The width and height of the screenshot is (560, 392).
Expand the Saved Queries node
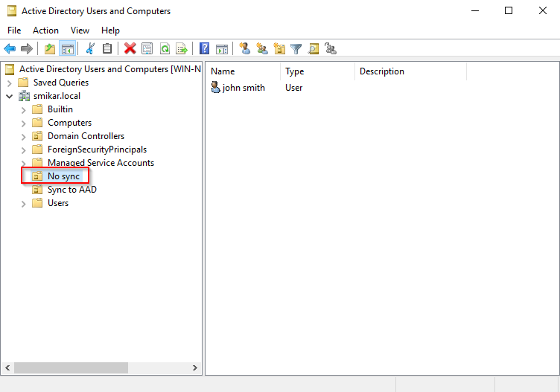10,83
